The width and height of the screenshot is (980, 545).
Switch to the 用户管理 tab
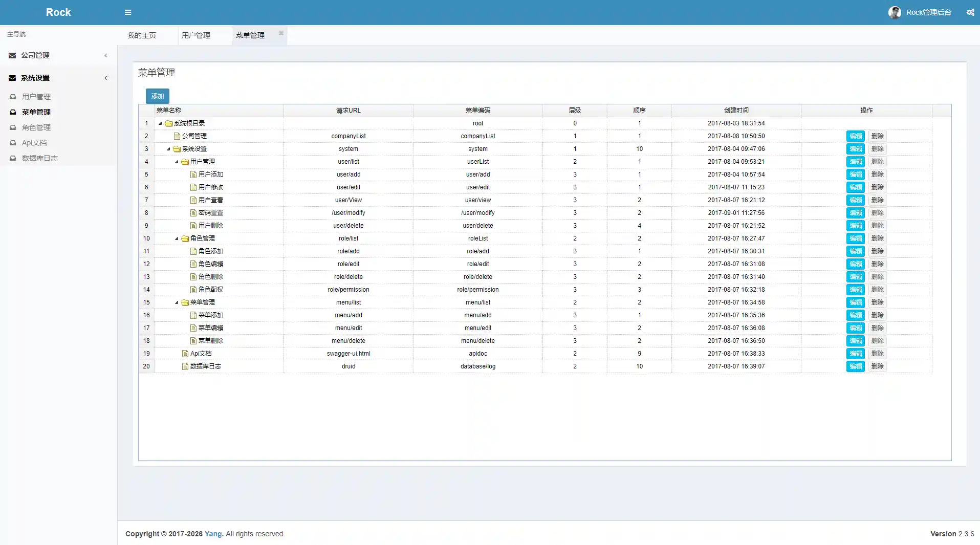196,35
